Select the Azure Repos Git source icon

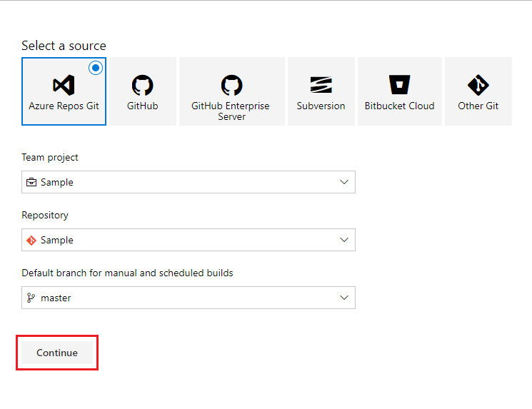tap(64, 85)
